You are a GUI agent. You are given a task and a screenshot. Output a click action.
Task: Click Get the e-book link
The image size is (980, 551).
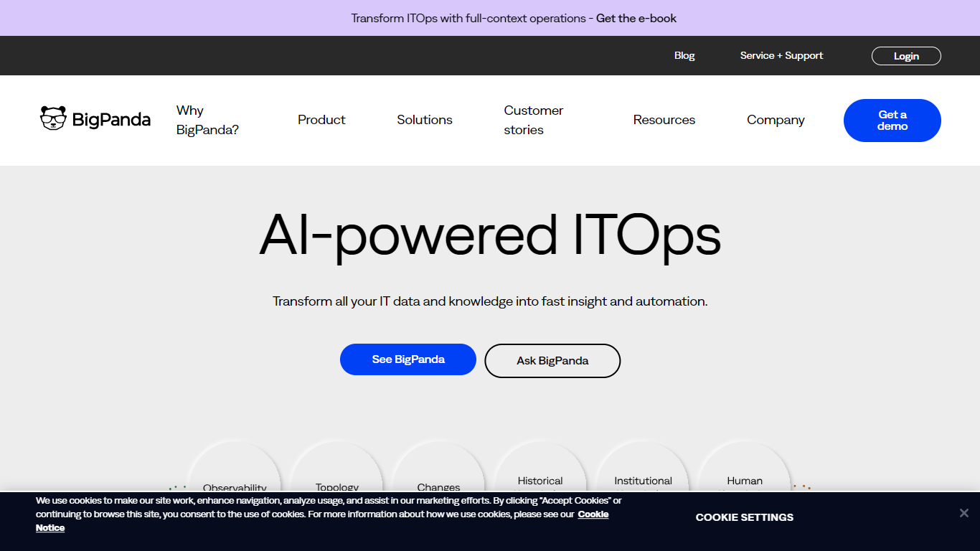click(636, 18)
